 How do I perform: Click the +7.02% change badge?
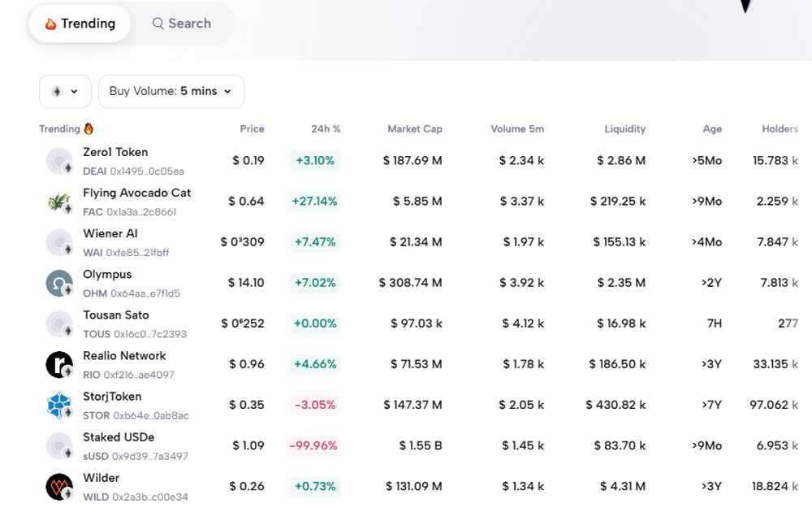tap(315, 283)
